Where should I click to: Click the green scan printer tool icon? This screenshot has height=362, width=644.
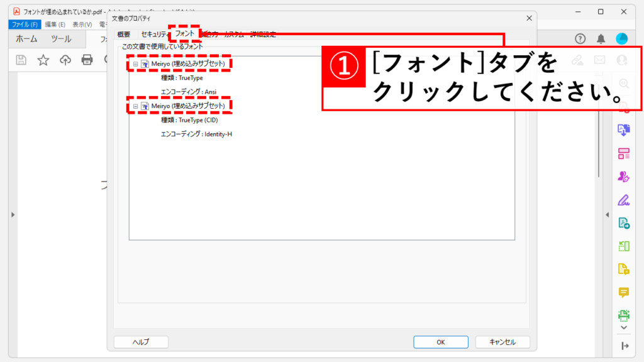coord(624,315)
